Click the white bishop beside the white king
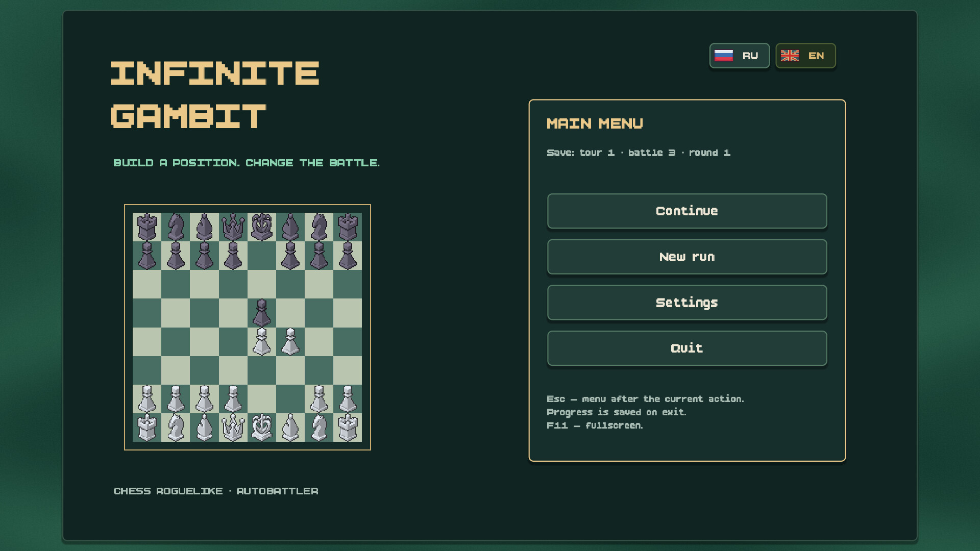This screenshot has width=980, height=551. coord(290,428)
